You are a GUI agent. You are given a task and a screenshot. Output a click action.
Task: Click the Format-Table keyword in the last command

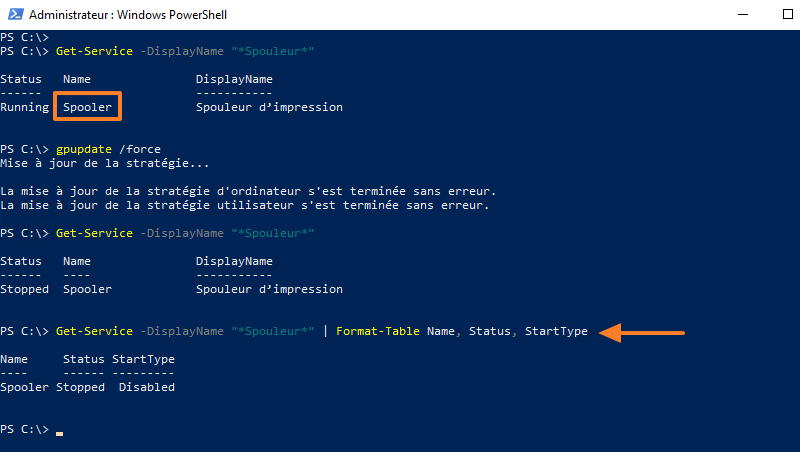[378, 331]
